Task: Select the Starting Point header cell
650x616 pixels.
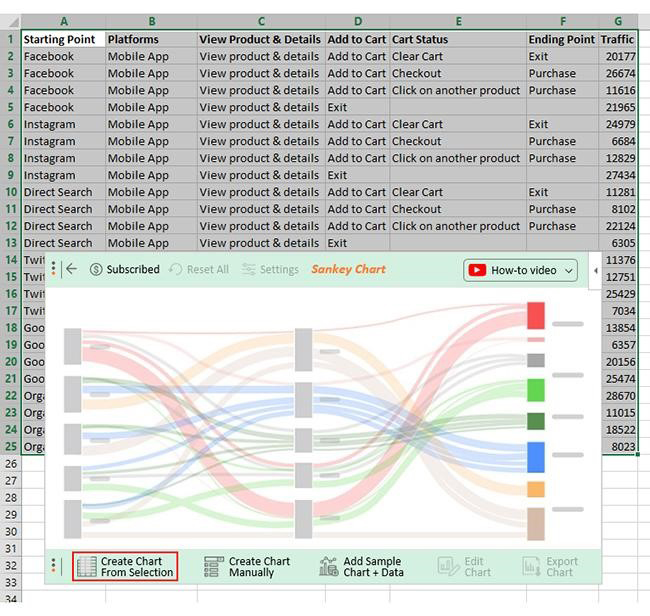Action: 63,39
